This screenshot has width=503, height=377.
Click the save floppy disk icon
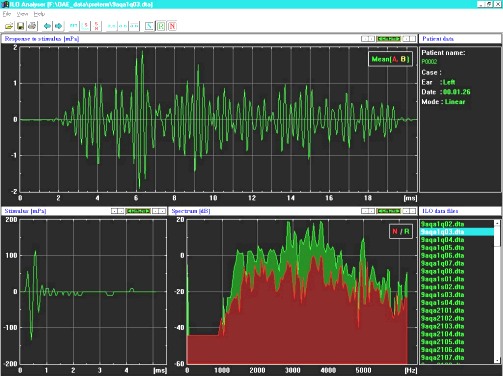tap(20, 26)
